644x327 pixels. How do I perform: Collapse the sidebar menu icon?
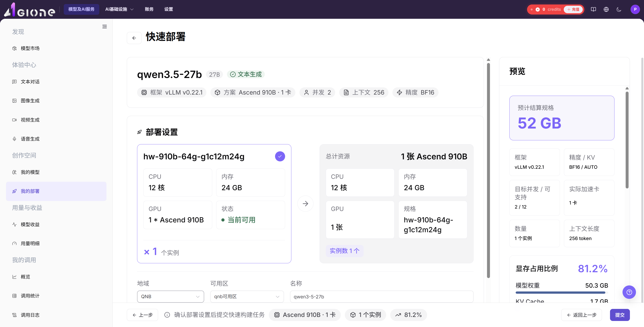(104, 26)
